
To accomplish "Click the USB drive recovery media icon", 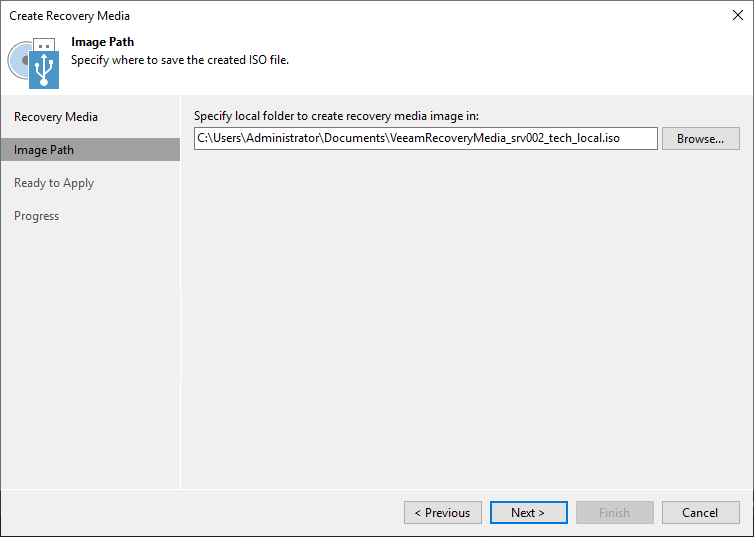I will coord(44,65).
